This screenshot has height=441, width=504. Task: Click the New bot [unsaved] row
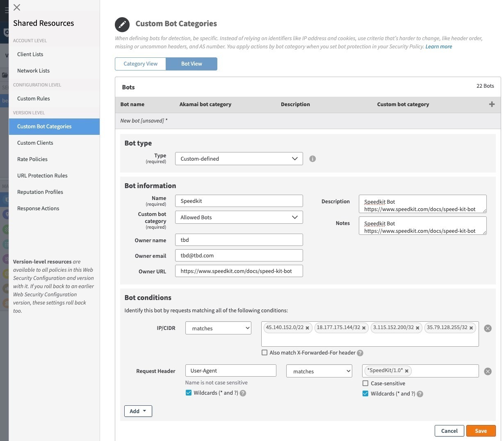point(308,121)
